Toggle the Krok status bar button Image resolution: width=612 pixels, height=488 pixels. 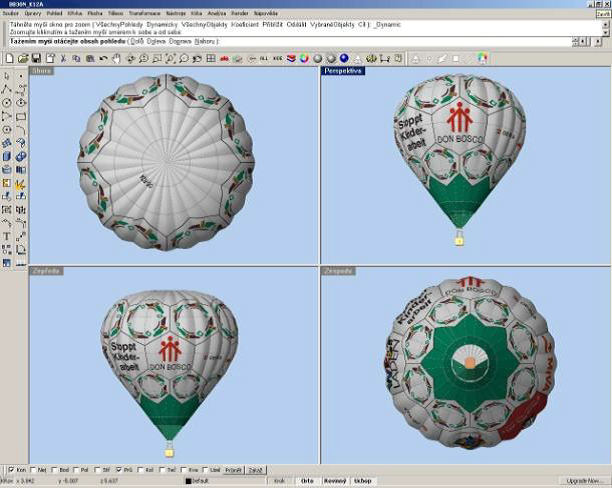click(279, 481)
